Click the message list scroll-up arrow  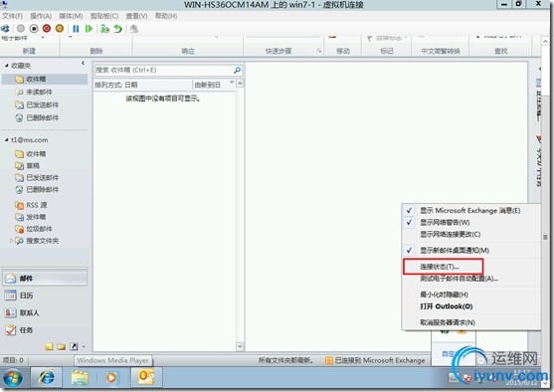tap(240, 84)
